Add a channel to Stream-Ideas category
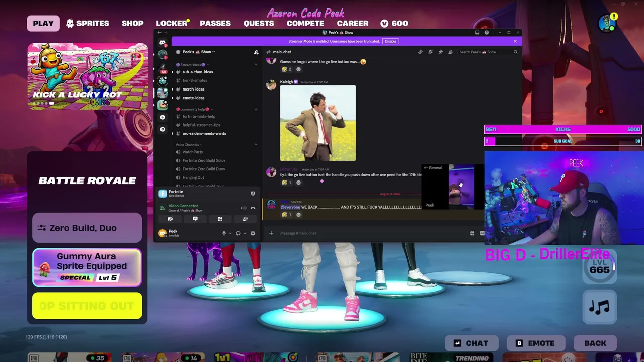The image size is (644, 362). pos(256,65)
